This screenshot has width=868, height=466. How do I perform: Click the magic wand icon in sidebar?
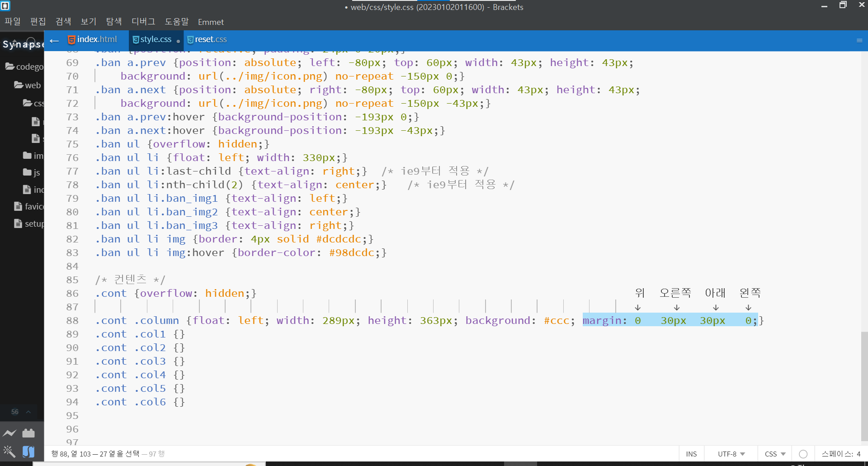click(9, 451)
